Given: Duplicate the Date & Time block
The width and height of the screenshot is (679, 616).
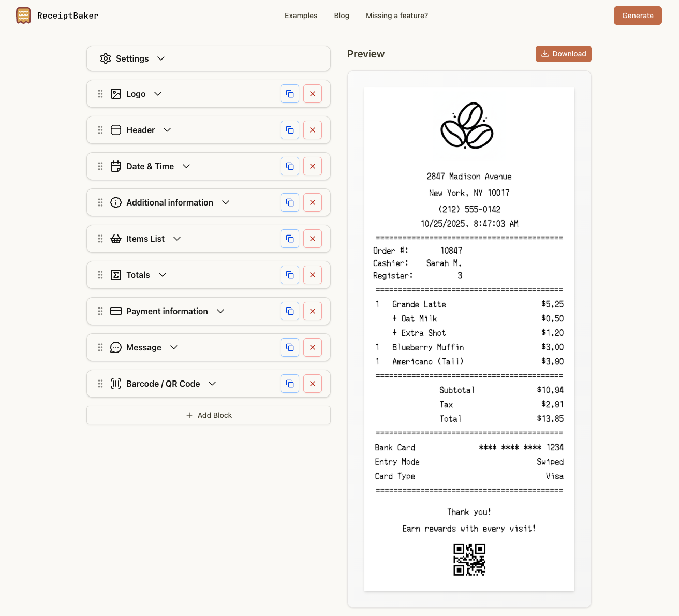Looking at the screenshot, I should point(290,166).
